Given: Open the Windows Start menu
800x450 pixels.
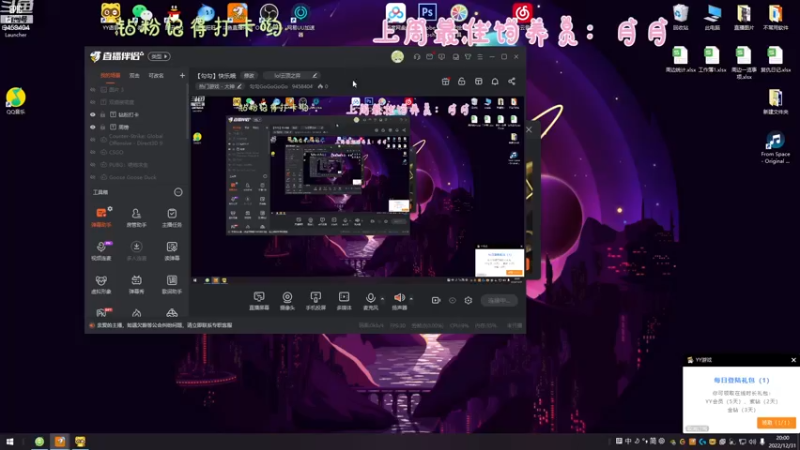Looking at the screenshot, I should pyautogui.click(x=10, y=442).
